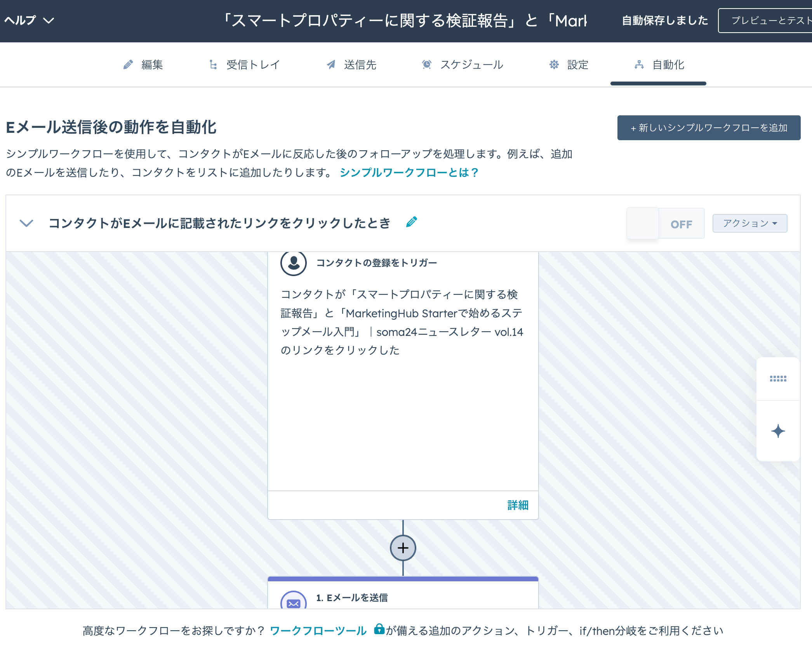The height and width of the screenshot is (645, 812).
Task: Open the アクション dropdown
Action: 749,223
